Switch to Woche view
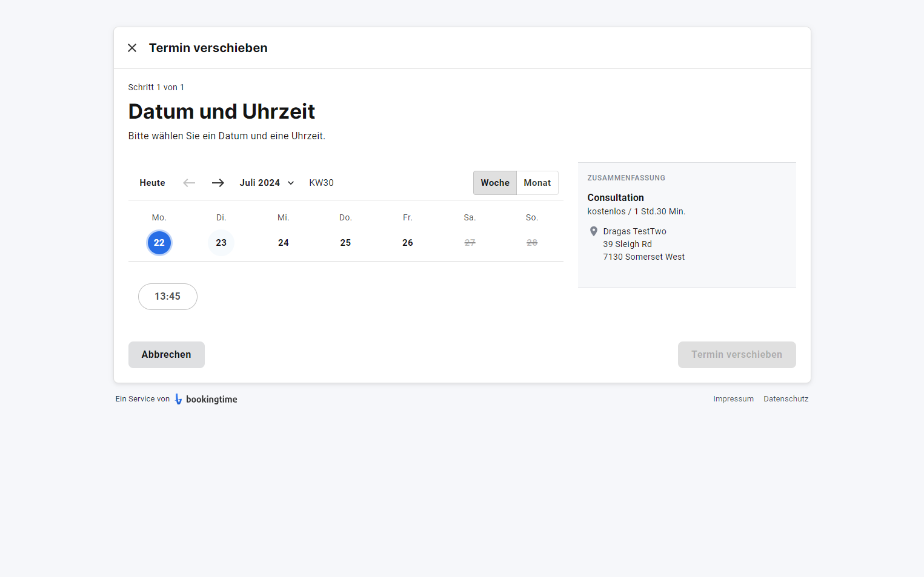924x577 pixels. 495,183
